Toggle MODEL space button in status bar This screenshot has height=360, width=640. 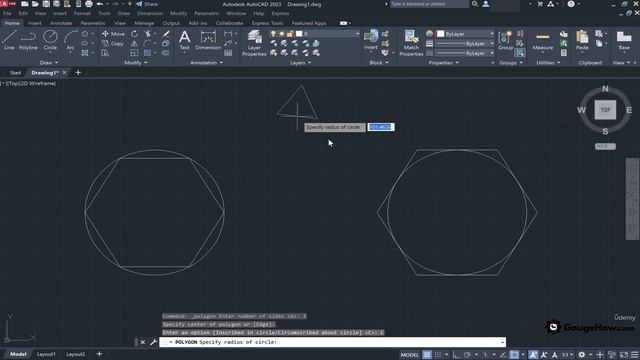[409, 355]
